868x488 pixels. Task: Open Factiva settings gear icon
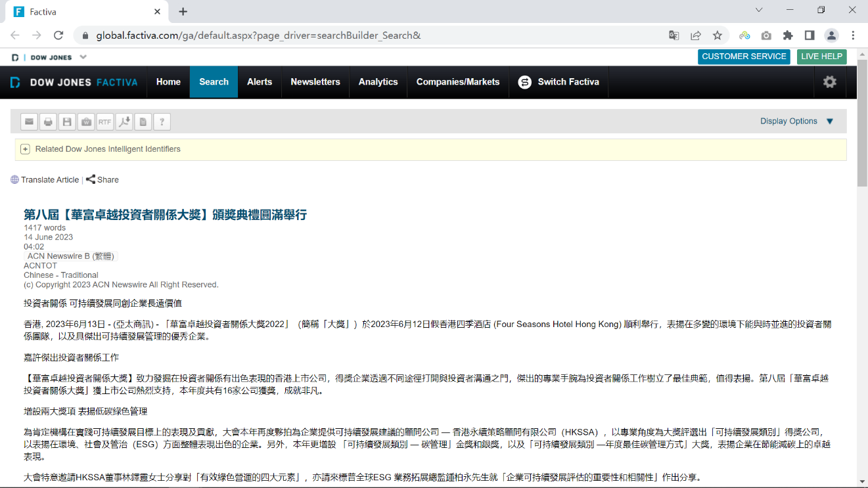830,82
